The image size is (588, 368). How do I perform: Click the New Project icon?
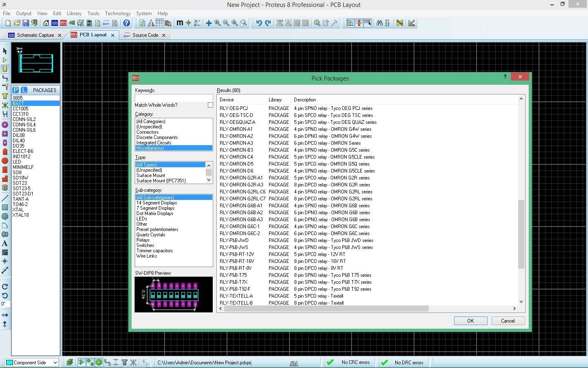pos(8,23)
